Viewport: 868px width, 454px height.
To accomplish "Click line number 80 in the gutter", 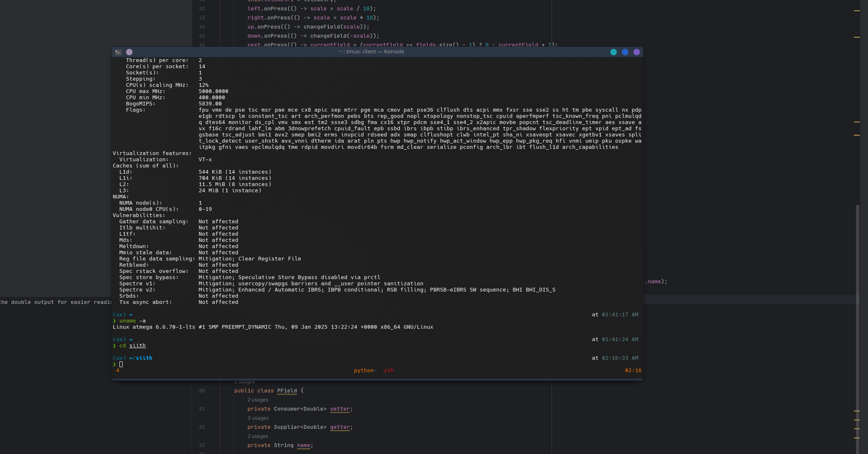I will pyautogui.click(x=202, y=391).
